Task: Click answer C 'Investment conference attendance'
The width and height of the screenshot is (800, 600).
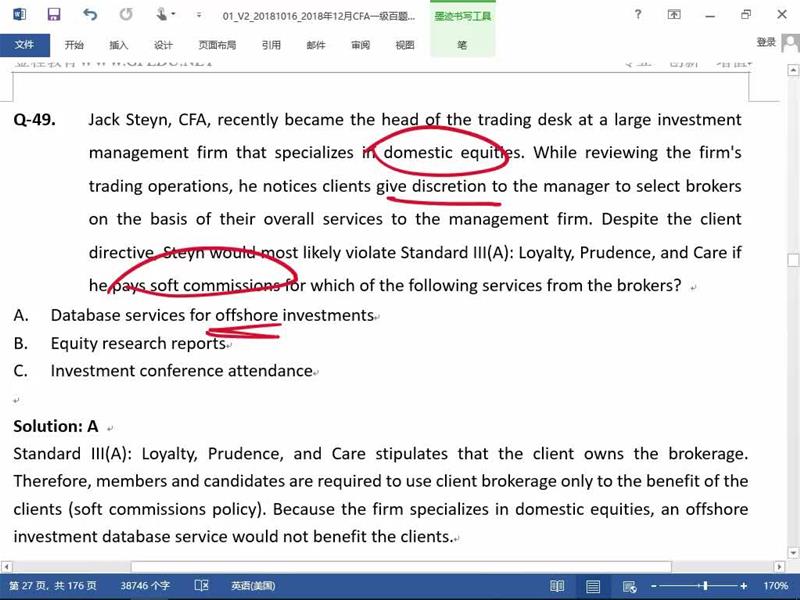Action: pyautogui.click(x=181, y=371)
